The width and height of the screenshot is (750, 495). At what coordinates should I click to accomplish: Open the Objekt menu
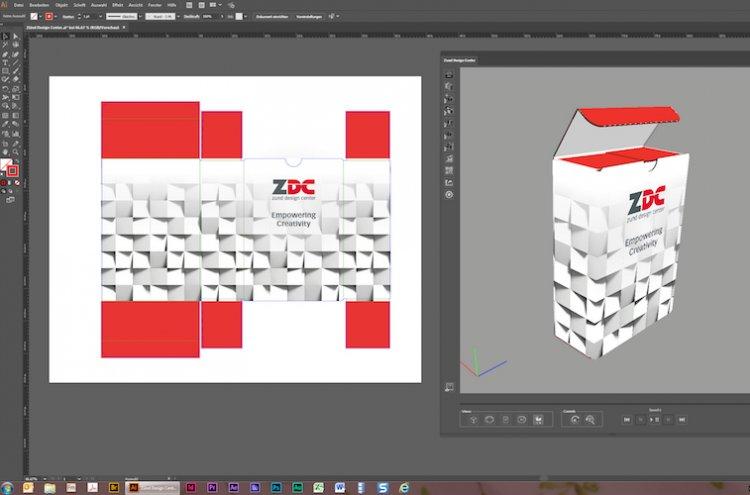pos(62,5)
